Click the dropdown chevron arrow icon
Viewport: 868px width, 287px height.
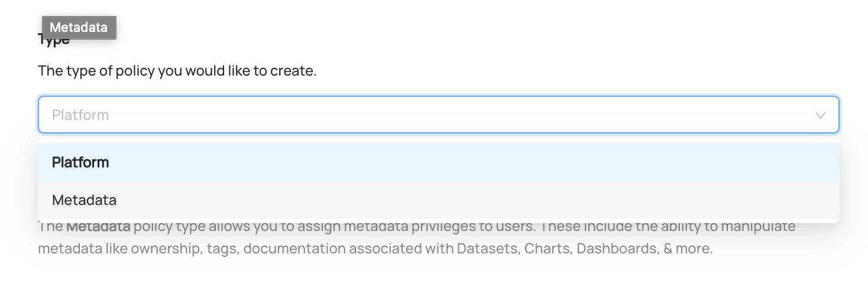click(820, 116)
